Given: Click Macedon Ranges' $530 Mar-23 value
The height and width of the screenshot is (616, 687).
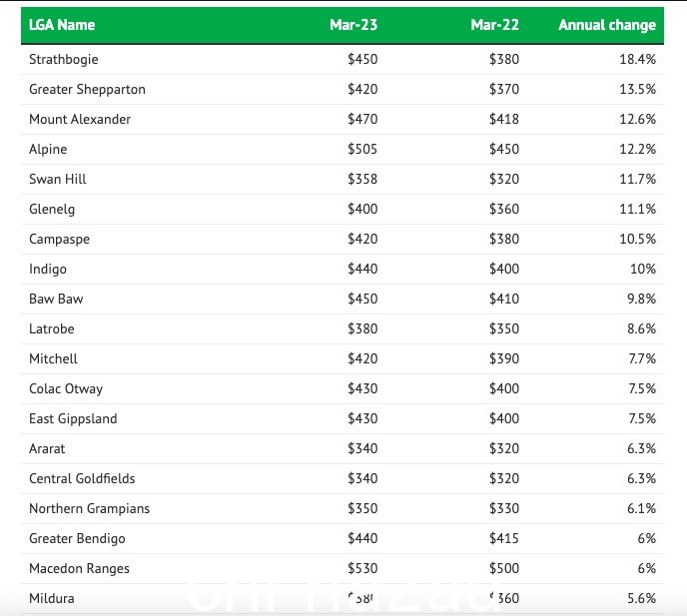Looking at the screenshot, I should coord(362,569).
